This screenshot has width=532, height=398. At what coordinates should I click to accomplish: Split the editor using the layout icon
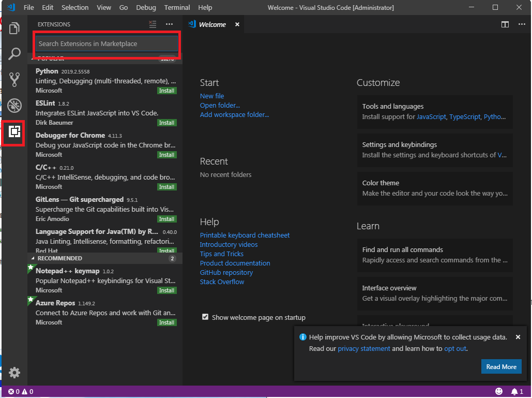coord(505,24)
